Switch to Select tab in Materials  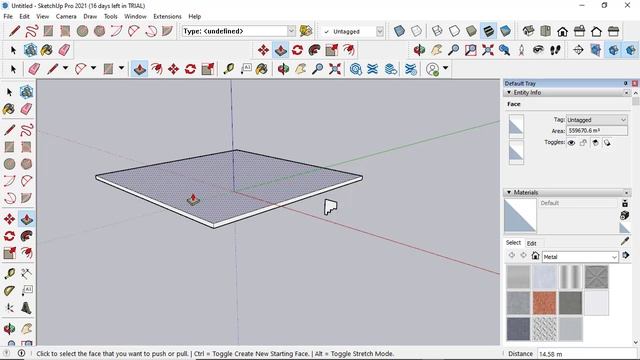[513, 243]
